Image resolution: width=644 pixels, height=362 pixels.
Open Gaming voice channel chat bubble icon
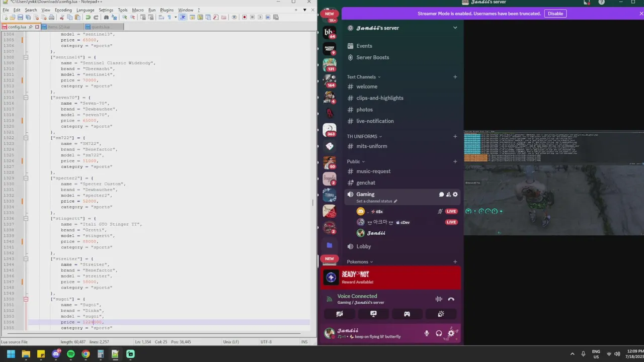coord(441,195)
